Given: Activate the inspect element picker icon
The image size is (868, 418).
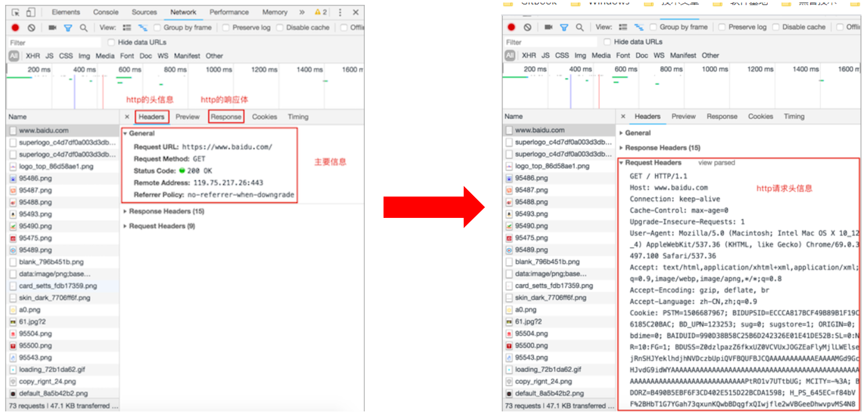Looking at the screenshot, I should click(16, 12).
